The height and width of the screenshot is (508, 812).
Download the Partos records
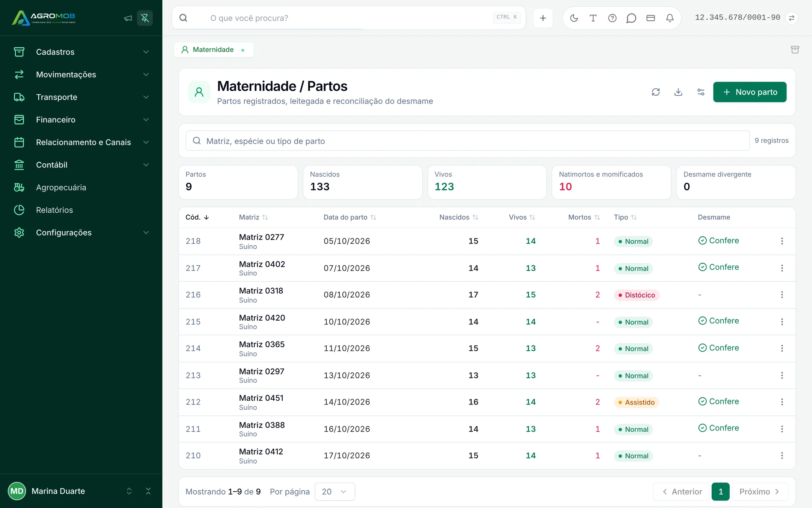678,92
